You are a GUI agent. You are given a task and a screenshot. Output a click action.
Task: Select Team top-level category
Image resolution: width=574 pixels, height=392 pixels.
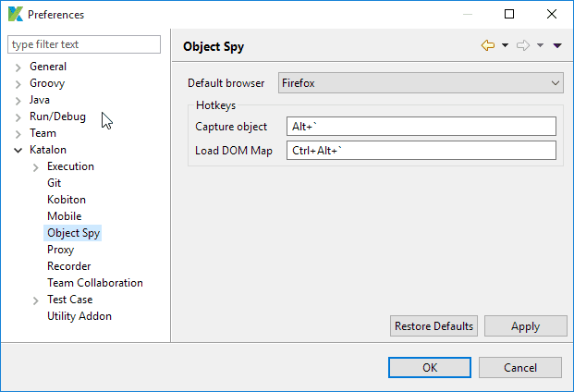(43, 133)
